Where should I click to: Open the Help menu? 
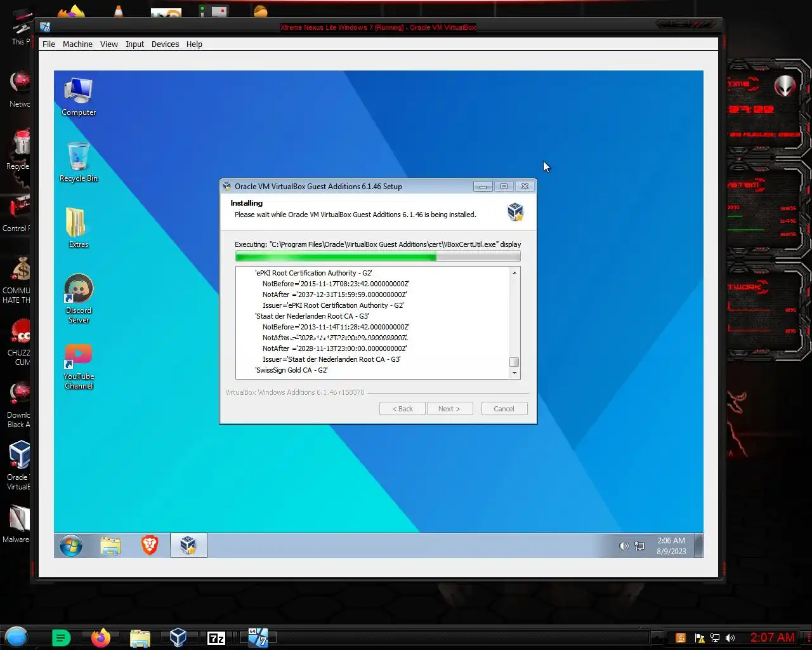[x=194, y=44]
